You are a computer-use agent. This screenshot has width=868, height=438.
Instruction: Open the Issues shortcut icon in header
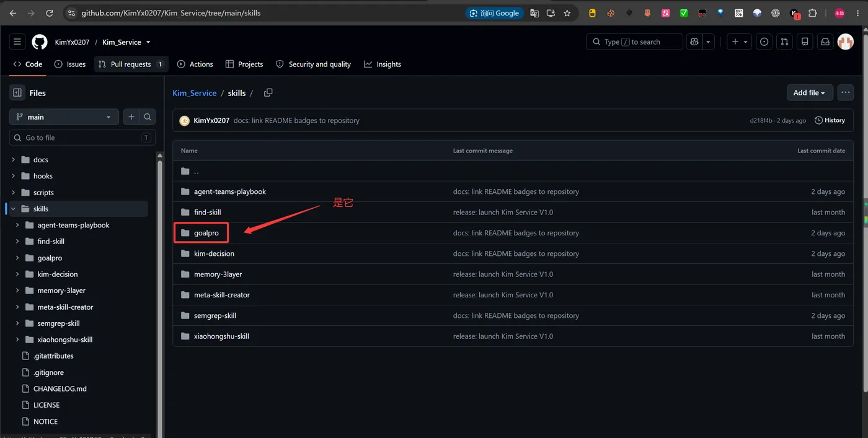[x=764, y=42]
